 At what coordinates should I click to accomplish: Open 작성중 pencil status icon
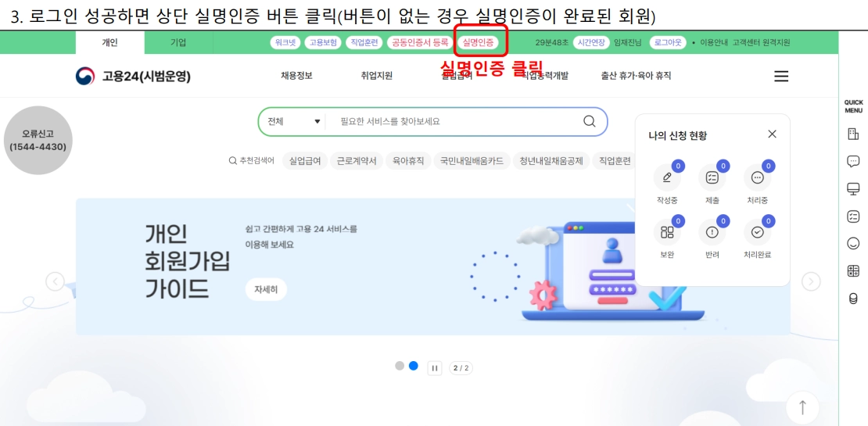667,177
